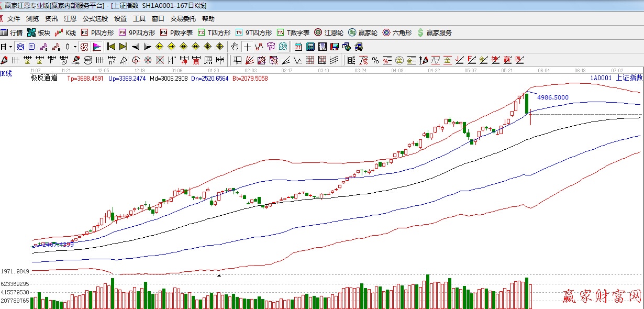Open the 交易委托 menu

pyautogui.click(x=183, y=19)
